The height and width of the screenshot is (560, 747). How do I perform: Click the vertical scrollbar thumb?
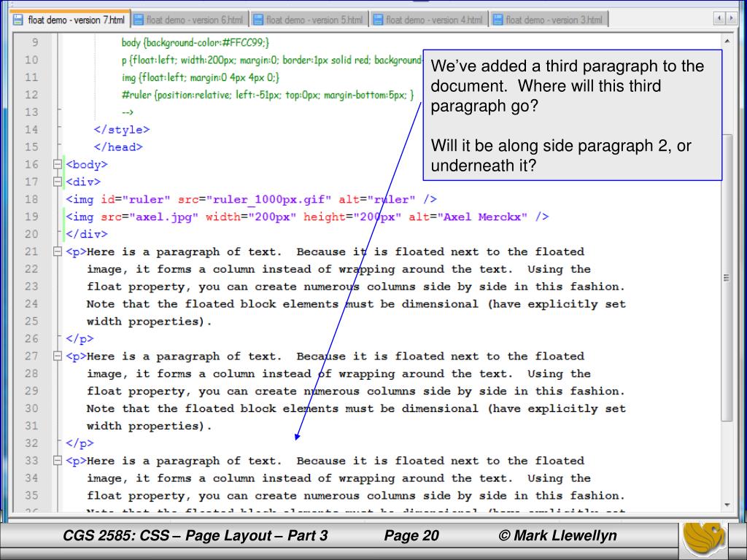[727, 277]
